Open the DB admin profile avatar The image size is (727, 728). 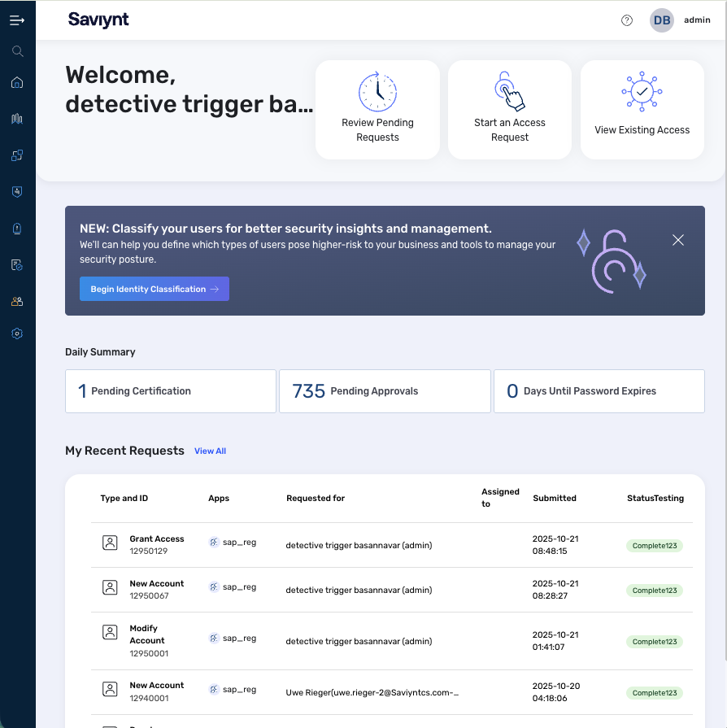tap(662, 20)
